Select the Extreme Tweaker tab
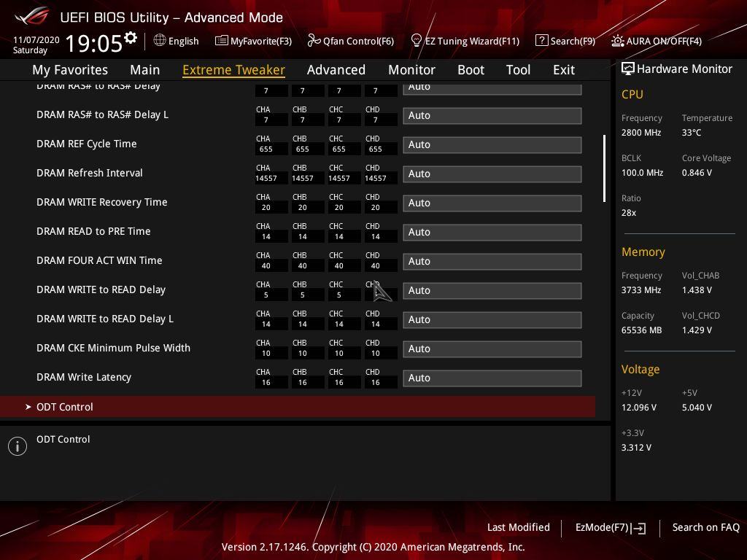This screenshot has height=560, width=747. pos(233,70)
